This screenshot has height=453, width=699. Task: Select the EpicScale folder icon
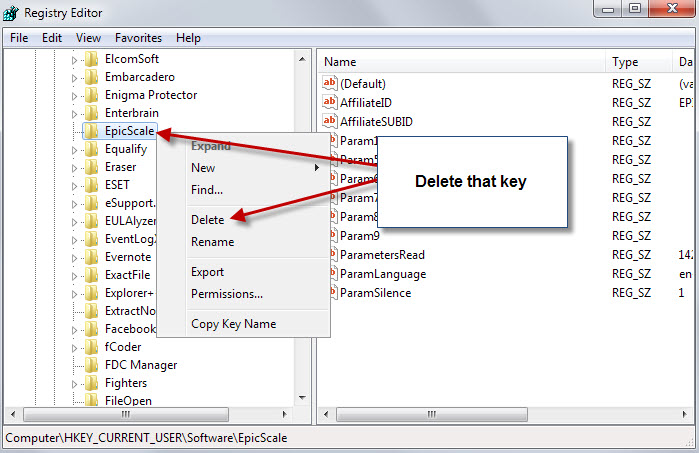tap(92, 131)
